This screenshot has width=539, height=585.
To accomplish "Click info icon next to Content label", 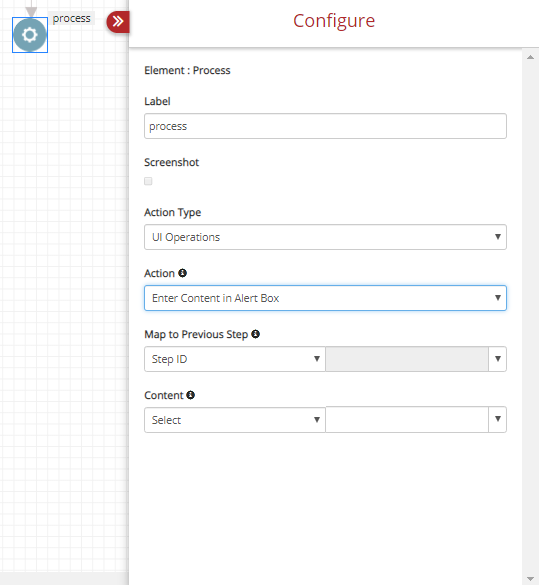I will tap(191, 395).
